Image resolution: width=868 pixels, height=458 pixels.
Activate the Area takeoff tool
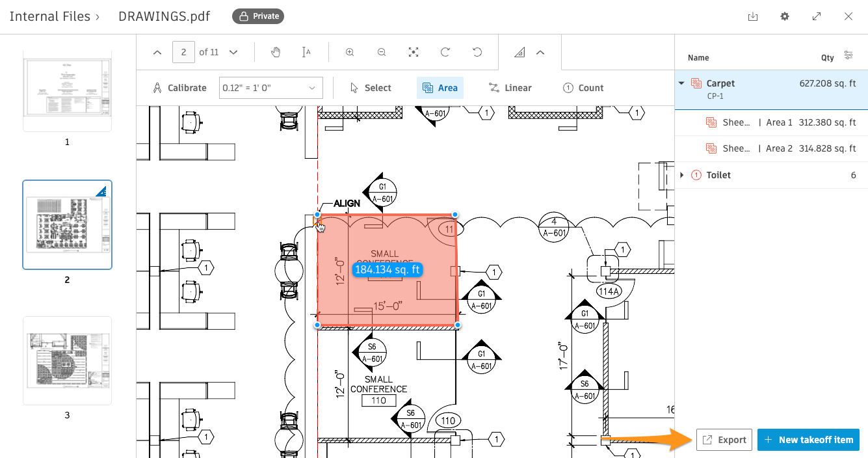coord(440,88)
